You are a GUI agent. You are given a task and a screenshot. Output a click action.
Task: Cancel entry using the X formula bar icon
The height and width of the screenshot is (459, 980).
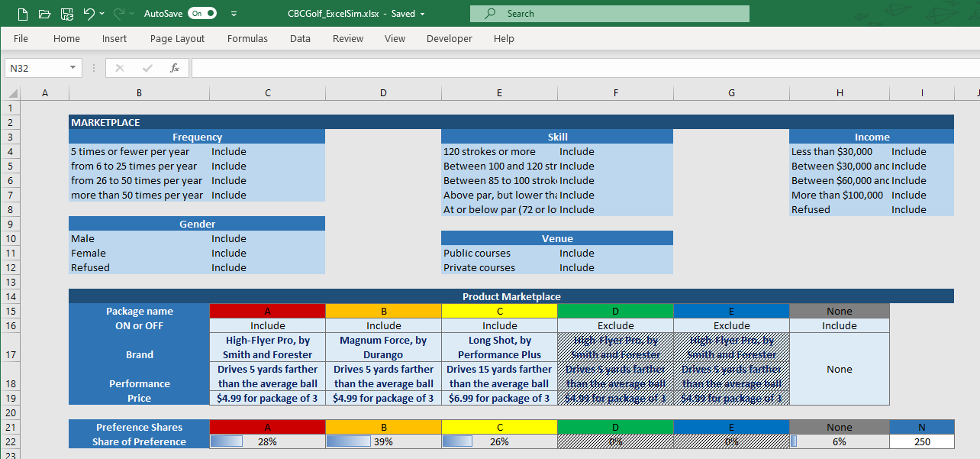[119, 68]
